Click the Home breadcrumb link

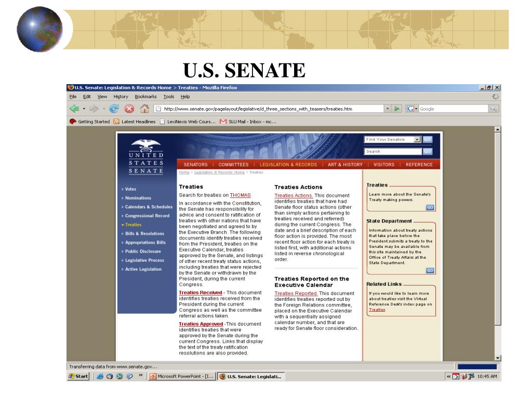click(x=184, y=172)
